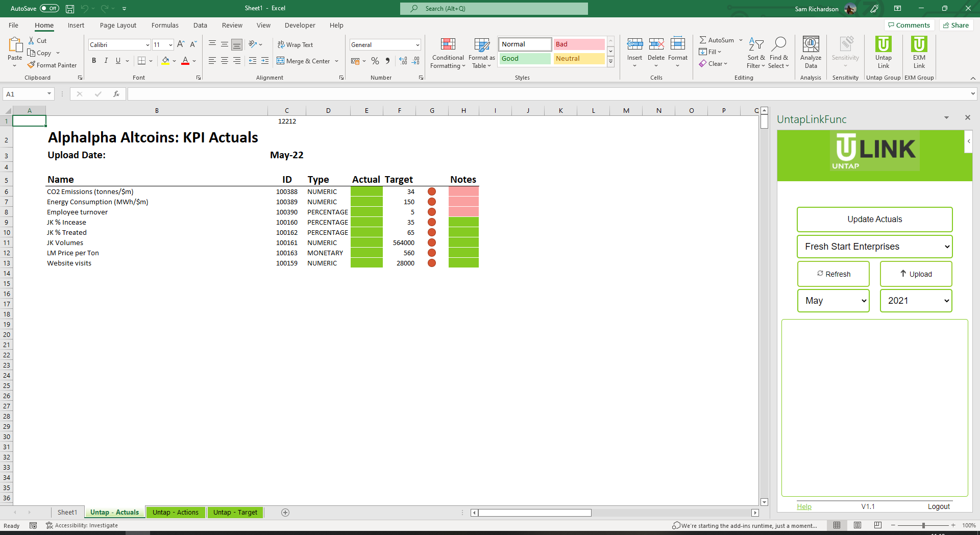980x535 pixels.
Task: Toggle Align Right button
Action: tap(237, 61)
